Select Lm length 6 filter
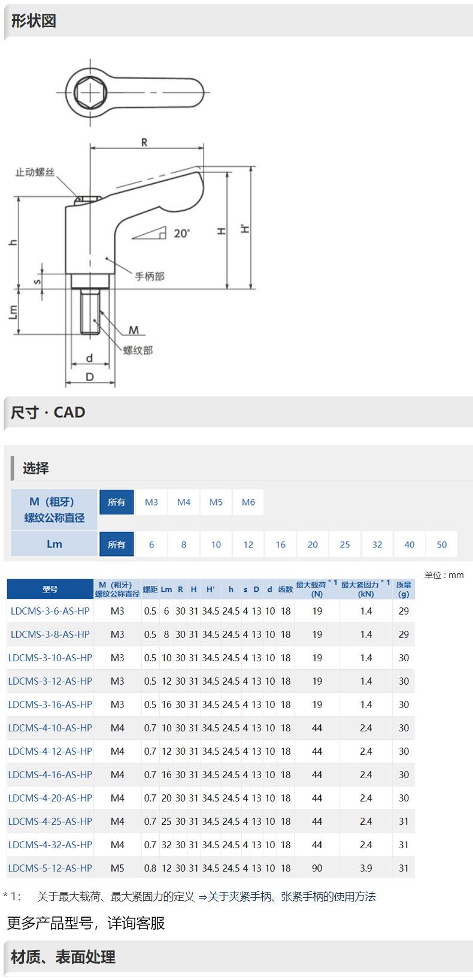Viewport: 473px width, 980px height. coord(151,545)
